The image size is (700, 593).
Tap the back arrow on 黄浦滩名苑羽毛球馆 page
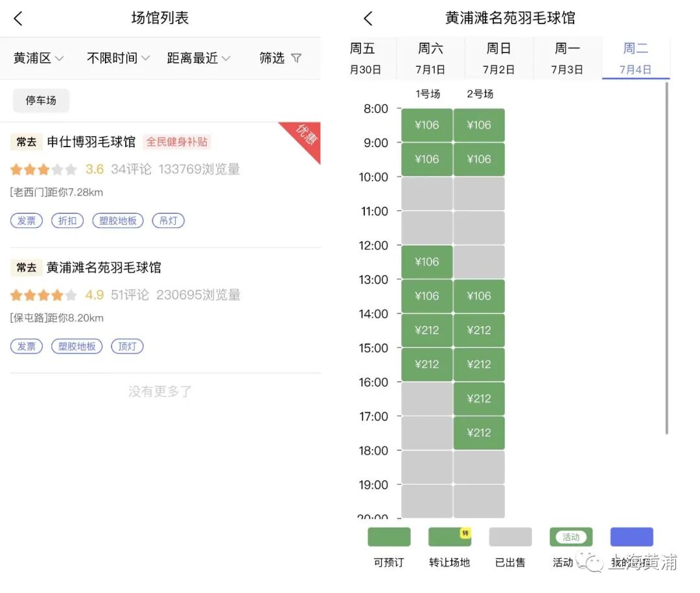(367, 18)
